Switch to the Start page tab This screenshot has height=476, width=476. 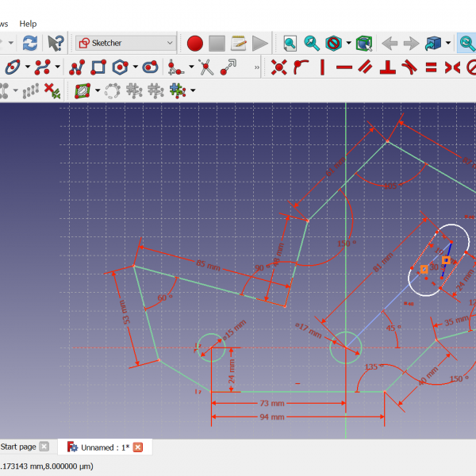(18, 447)
